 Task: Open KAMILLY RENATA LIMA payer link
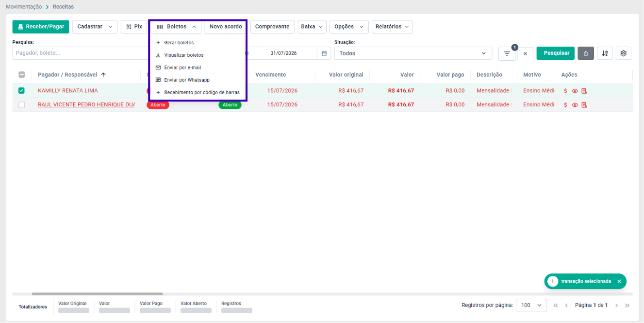(x=68, y=91)
